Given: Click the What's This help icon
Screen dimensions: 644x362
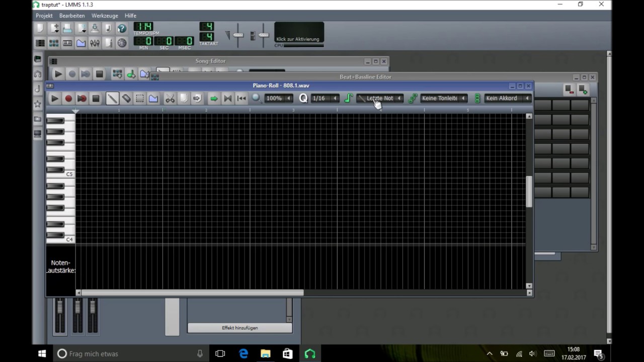Looking at the screenshot, I should tap(122, 28).
